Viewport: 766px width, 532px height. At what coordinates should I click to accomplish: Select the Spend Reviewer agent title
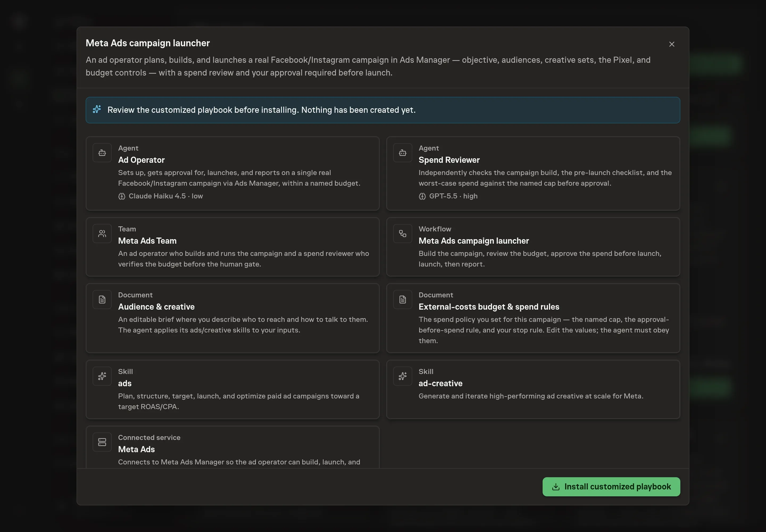(449, 160)
